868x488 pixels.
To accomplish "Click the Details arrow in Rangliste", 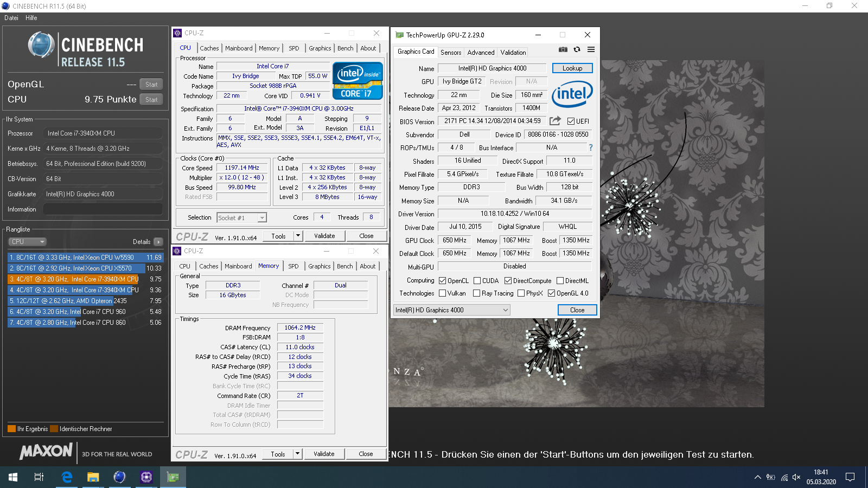I will 158,242.
